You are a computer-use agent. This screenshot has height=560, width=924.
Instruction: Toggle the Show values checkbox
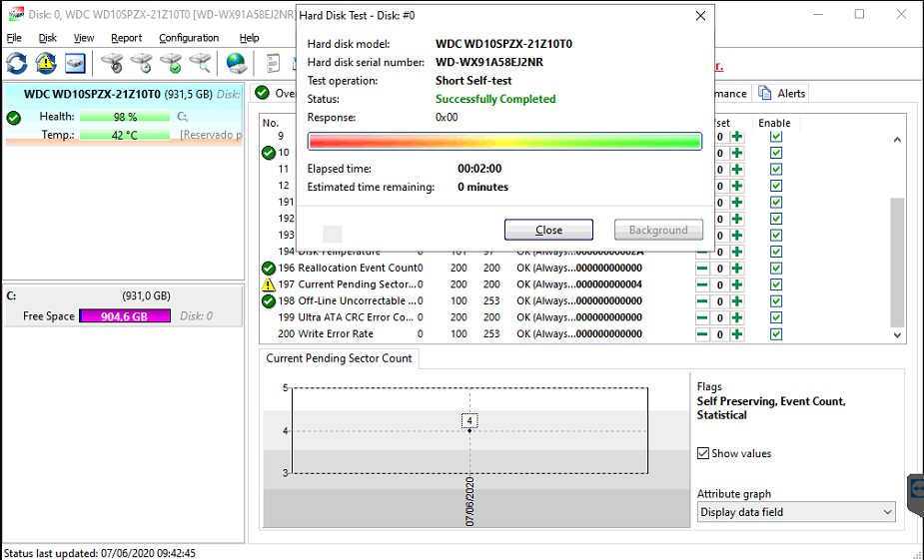tap(703, 453)
